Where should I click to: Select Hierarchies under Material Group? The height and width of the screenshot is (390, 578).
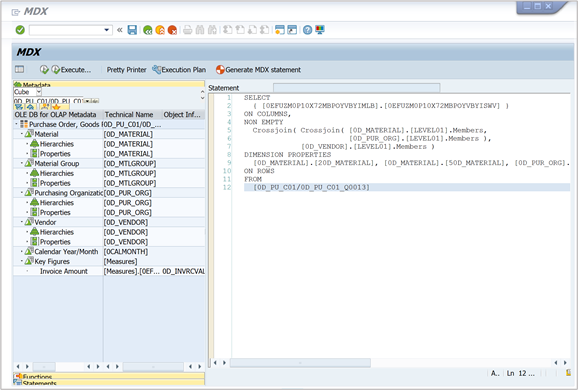tap(56, 173)
